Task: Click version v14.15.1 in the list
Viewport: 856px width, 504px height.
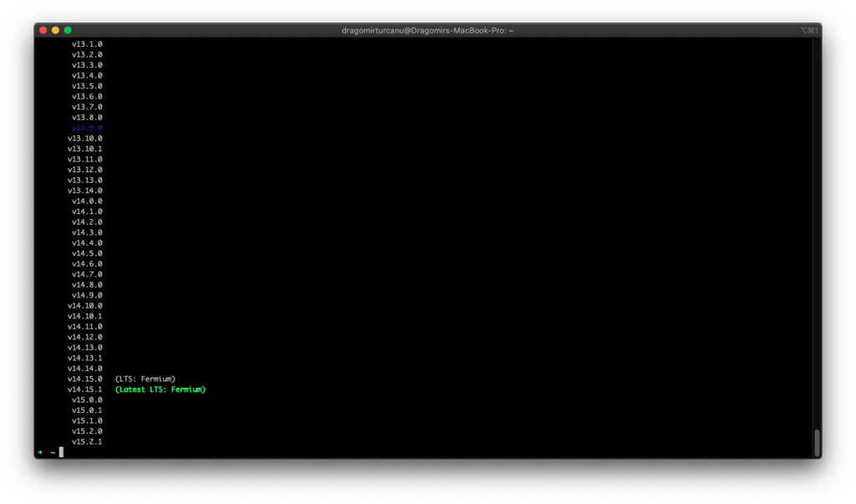Action: tap(85, 389)
